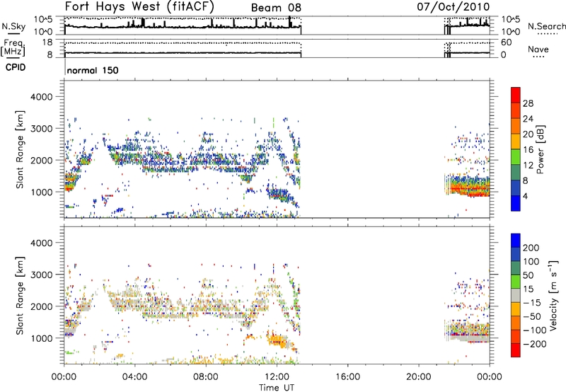Click the '18' frequency axis tick label
This screenshot has width=566, height=392.
coord(47,42)
